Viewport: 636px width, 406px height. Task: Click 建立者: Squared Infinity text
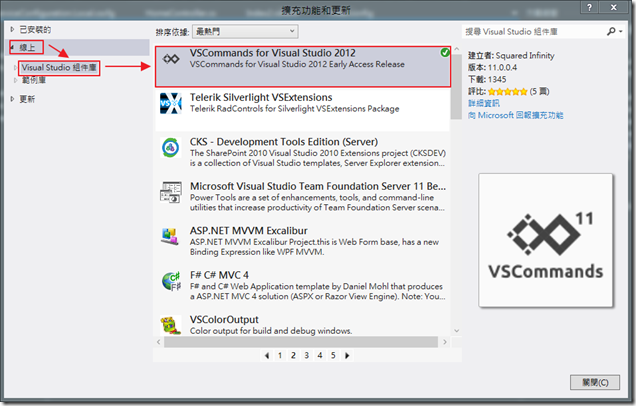coord(511,56)
